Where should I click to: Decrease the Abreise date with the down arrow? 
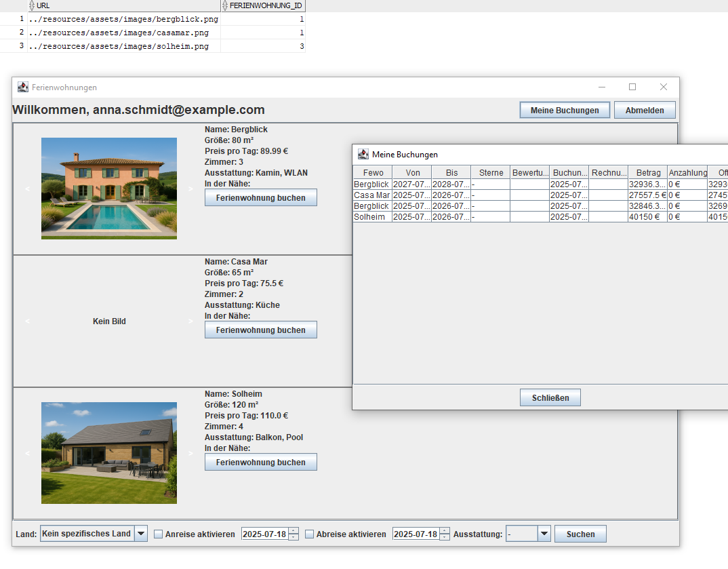point(445,537)
